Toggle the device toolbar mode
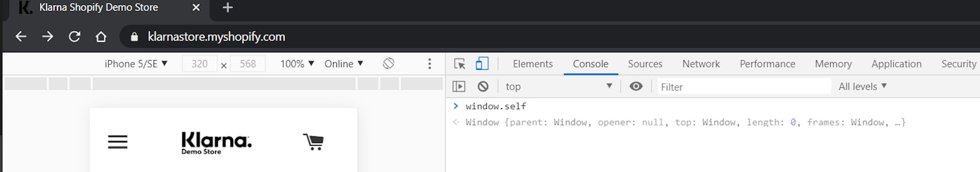The image size is (980, 172). click(x=482, y=63)
